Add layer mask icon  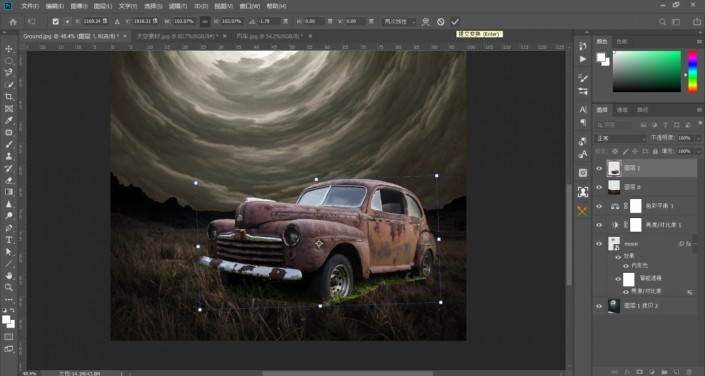(x=639, y=372)
